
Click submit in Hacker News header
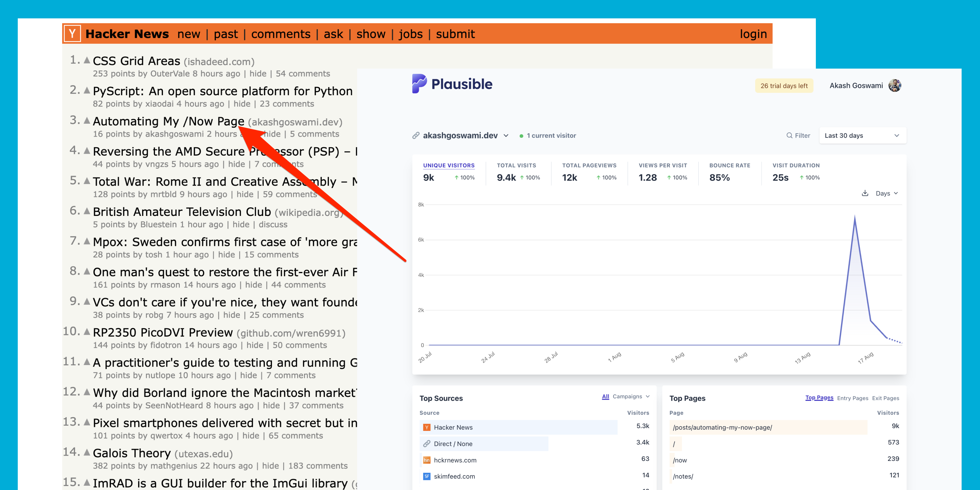click(455, 34)
